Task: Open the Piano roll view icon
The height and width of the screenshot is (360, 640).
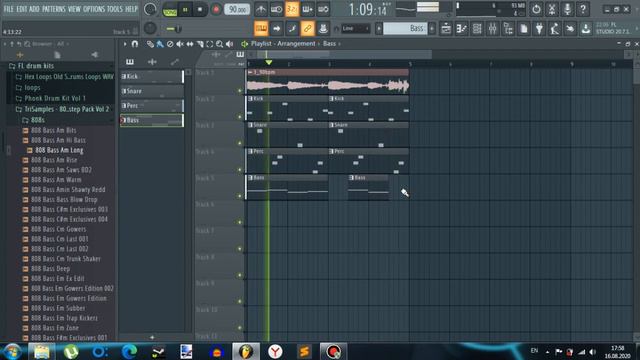Action: (x=462, y=29)
